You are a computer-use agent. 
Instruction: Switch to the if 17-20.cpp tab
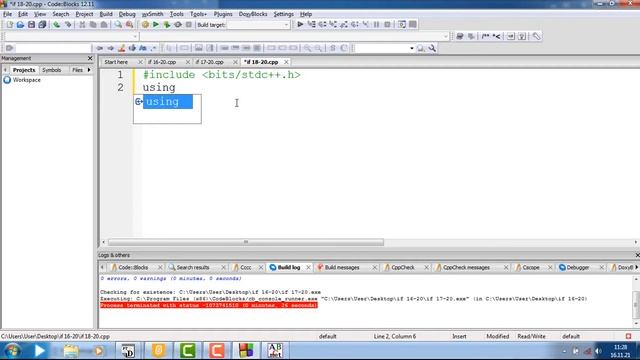pyautogui.click(x=209, y=62)
